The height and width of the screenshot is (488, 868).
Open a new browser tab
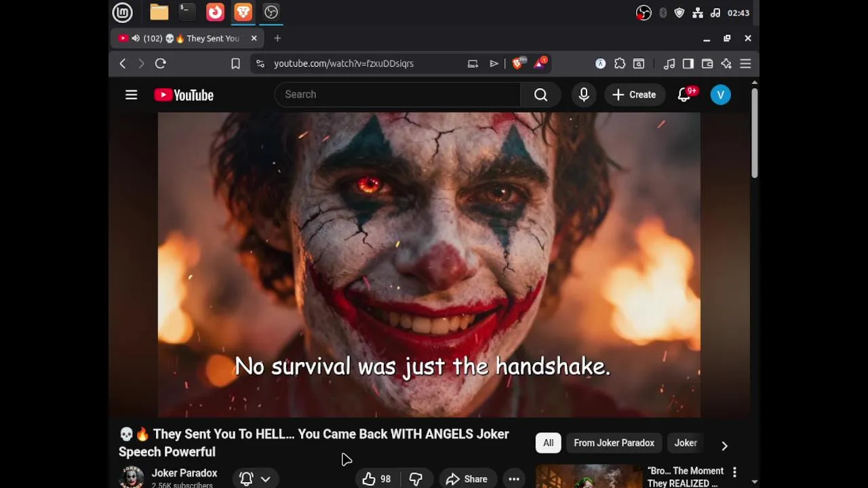(x=277, y=39)
